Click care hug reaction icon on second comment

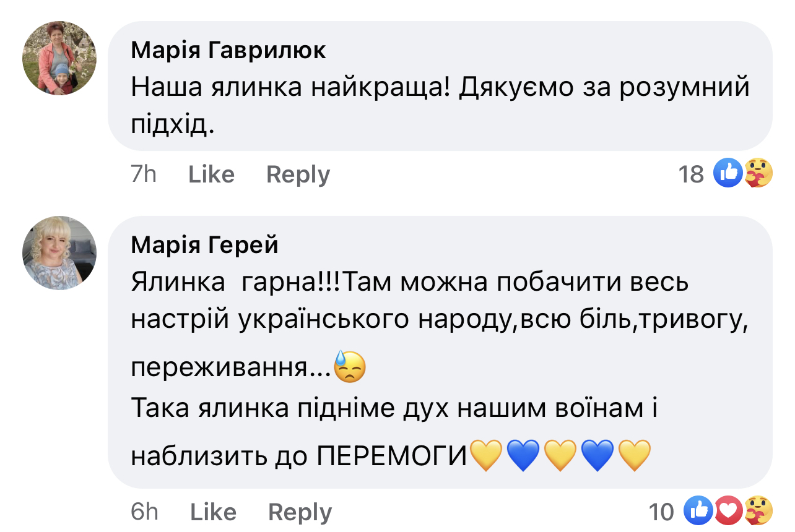[757, 511]
